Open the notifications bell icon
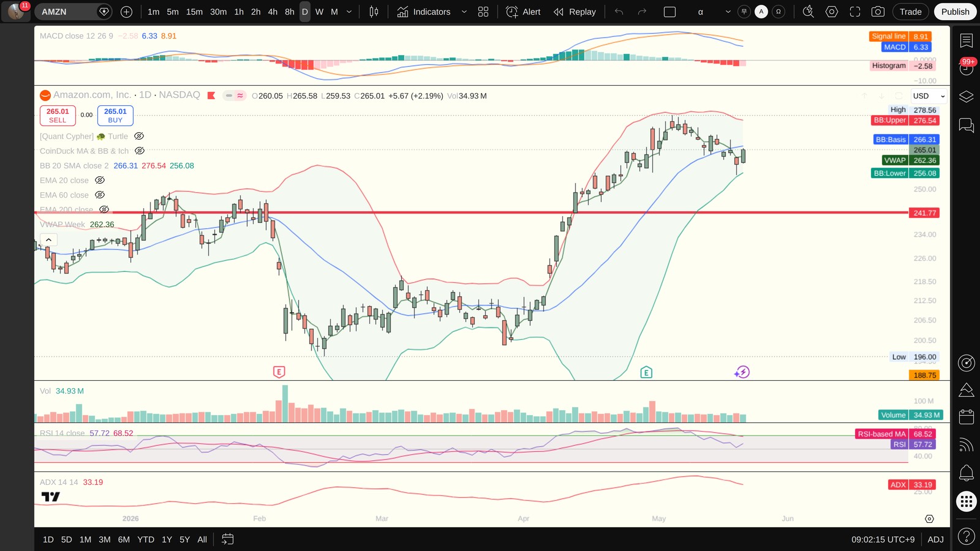 click(967, 473)
